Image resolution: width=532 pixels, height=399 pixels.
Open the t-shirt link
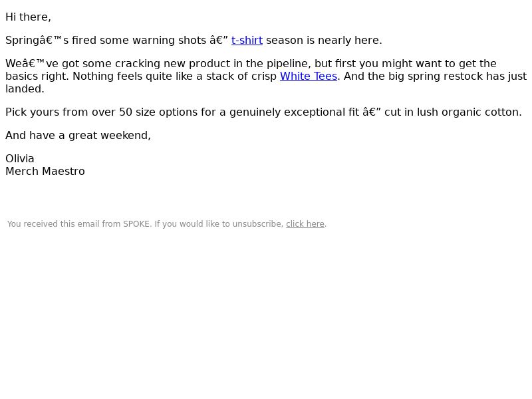point(247,41)
